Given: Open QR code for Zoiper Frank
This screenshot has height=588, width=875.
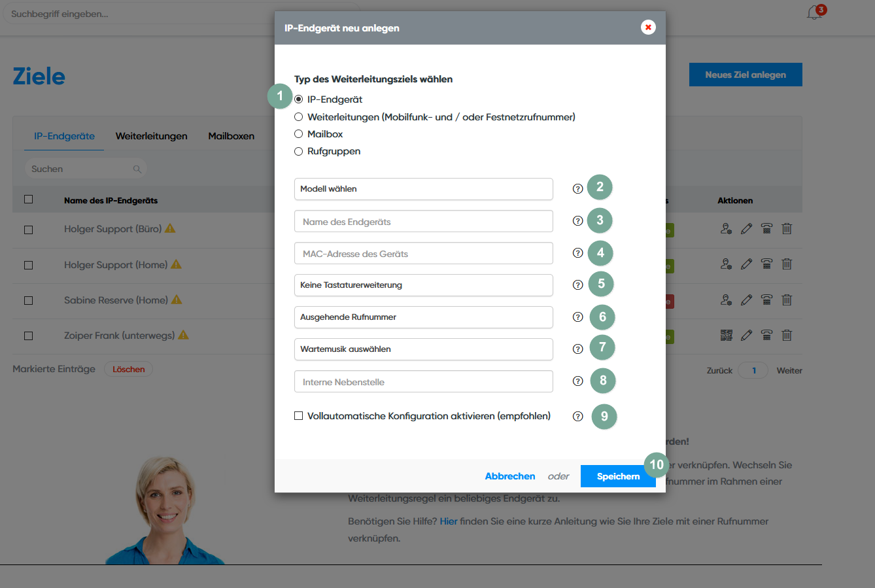Looking at the screenshot, I should click(x=726, y=336).
